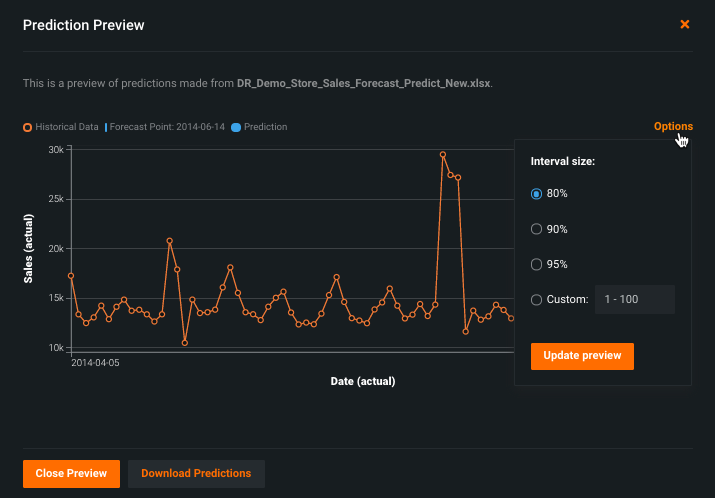Click the Historical Data legend circle icon
The image size is (715, 498).
click(x=28, y=127)
